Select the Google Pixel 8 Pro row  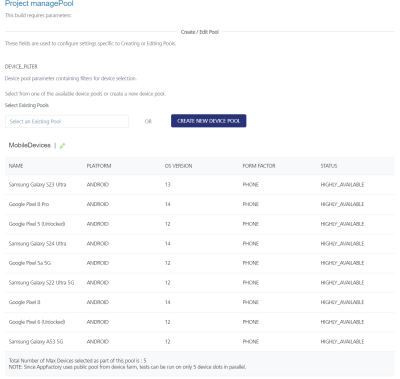[x=200, y=204]
